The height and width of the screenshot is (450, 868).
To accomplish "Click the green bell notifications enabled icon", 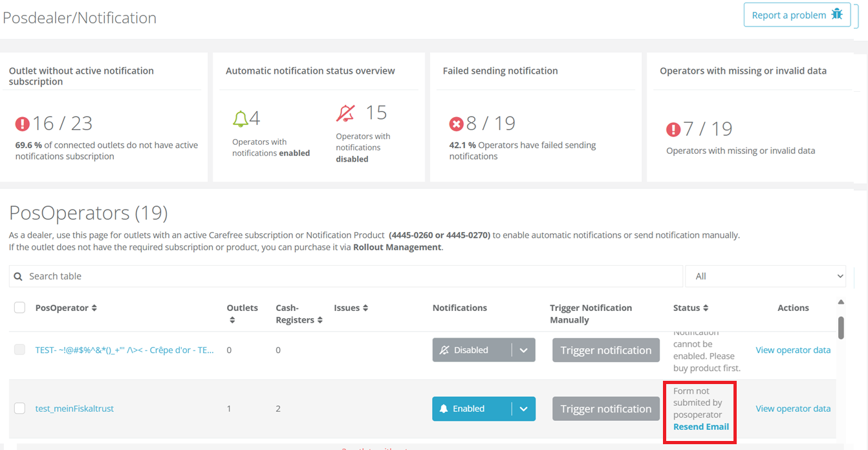I will coord(241,119).
